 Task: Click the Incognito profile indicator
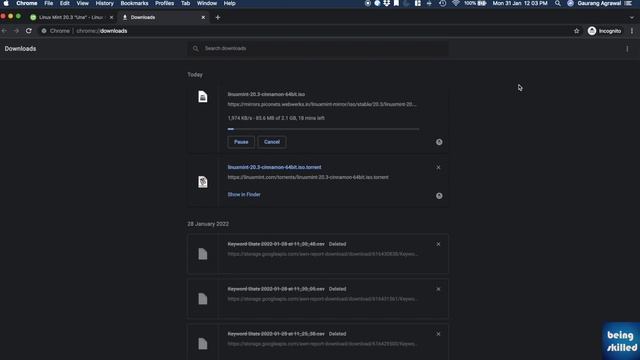coord(604,31)
